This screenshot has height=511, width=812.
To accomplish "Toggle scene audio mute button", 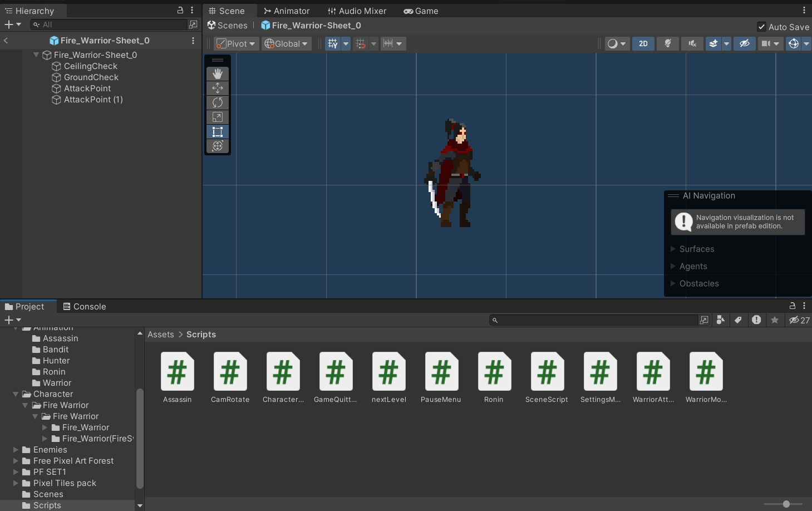I will pyautogui.click(x=692, y=43).
